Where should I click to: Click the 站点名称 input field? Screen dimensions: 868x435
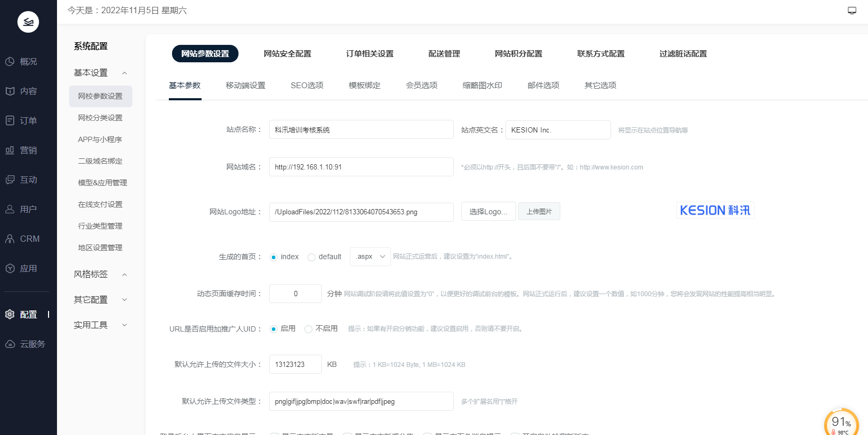pyautogui.click(x=361, y=130)
